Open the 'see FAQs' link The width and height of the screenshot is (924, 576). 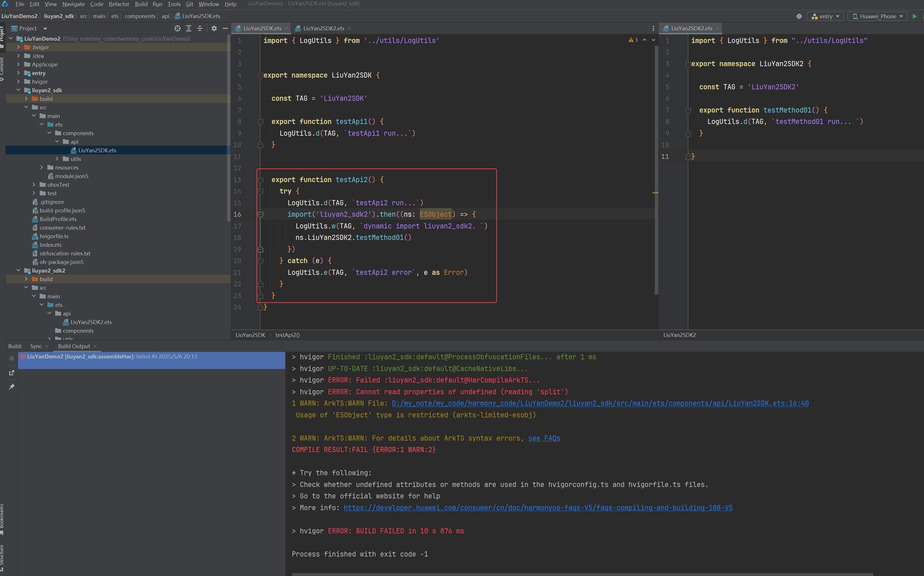(544, 439)
